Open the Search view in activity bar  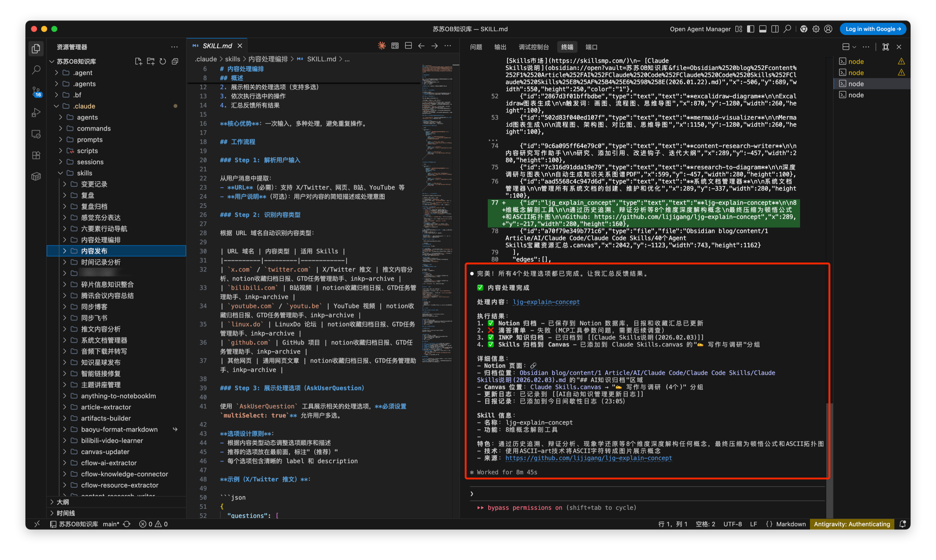click(36, 70)
